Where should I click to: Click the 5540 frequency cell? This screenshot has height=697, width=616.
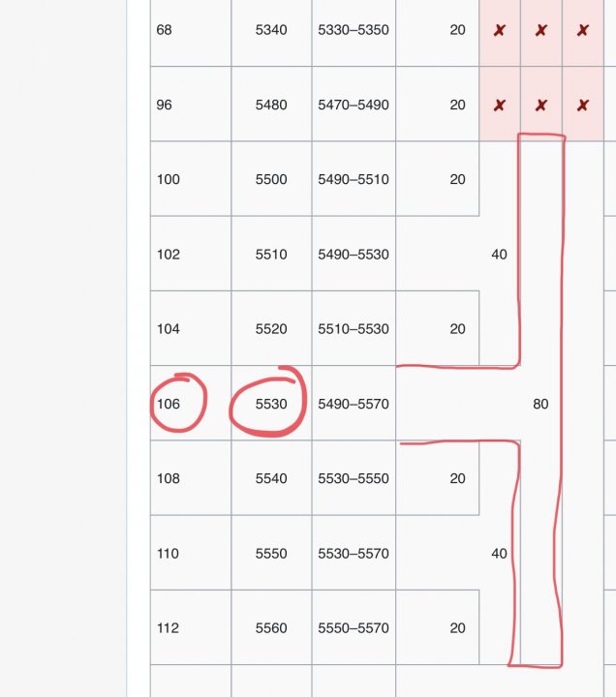pyautogui.click(x=271, y=478)
